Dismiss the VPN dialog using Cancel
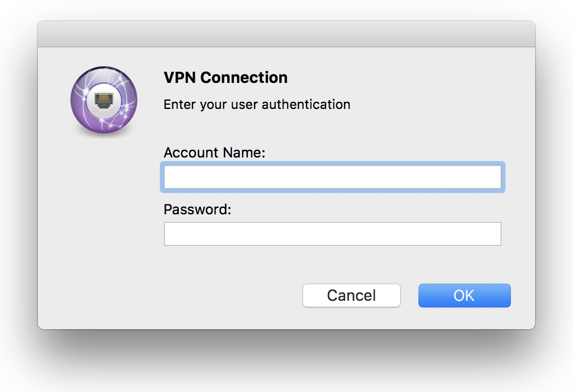 click(x=351, y=295)
